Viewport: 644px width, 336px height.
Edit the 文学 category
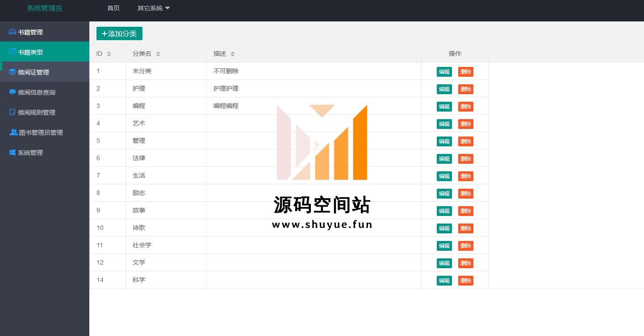[444, 263]
